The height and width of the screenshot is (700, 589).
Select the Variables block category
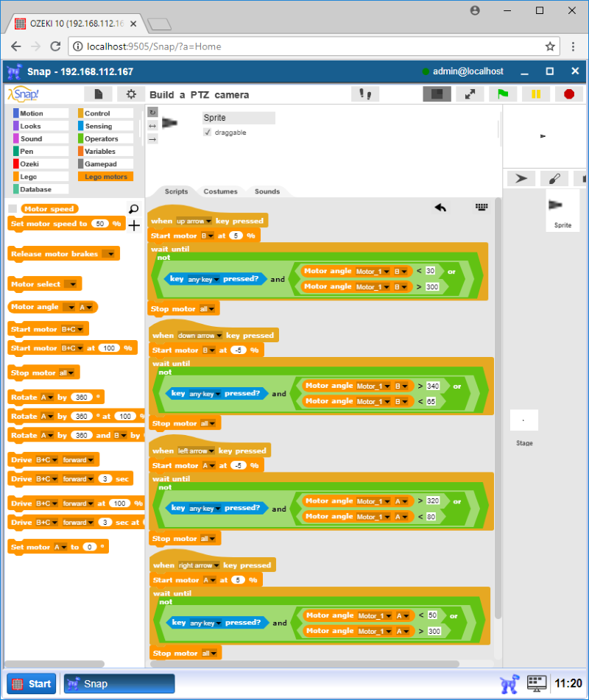[x=105, y=152]
